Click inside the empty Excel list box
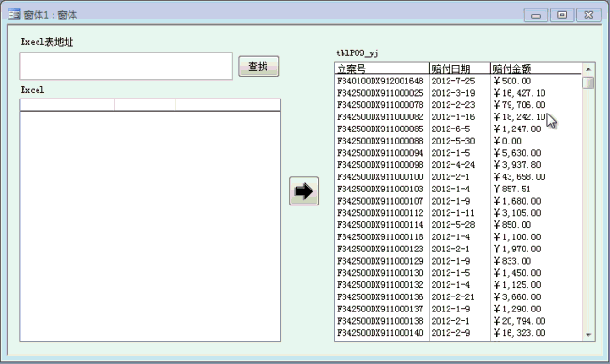The image size is (610, 364). tap(150, 225)
